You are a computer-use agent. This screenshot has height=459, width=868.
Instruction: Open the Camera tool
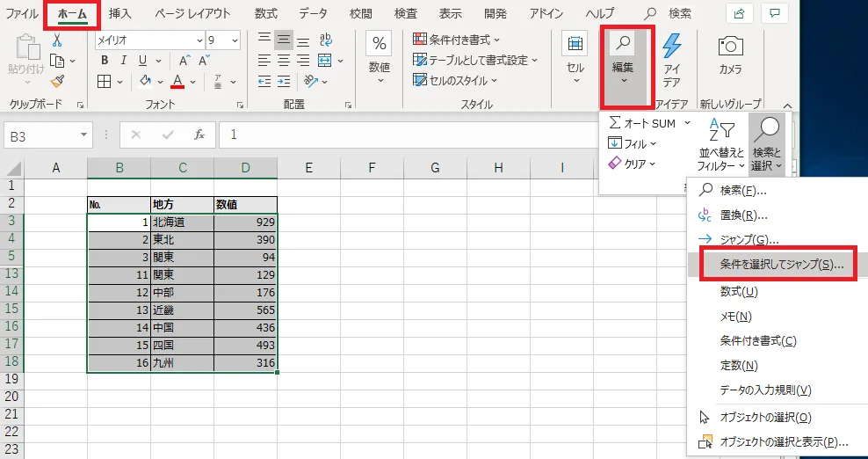730,55
